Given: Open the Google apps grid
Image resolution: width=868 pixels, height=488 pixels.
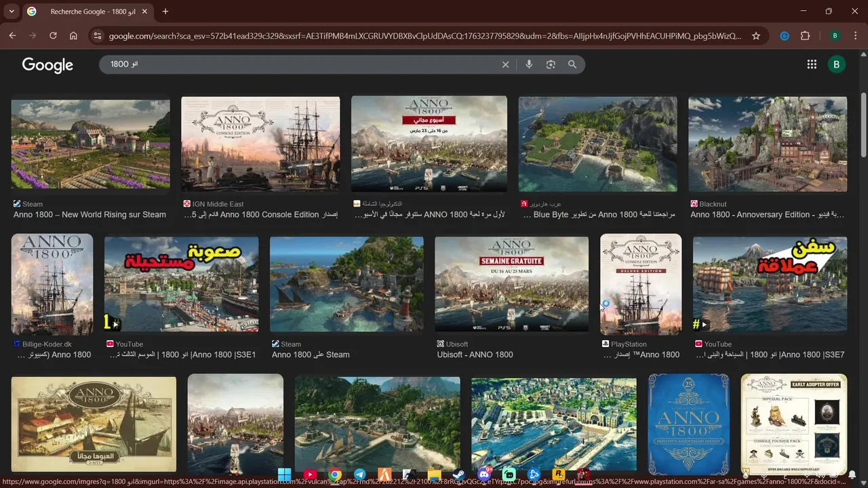Looking at the screenshot, I should pyautogui.click(x=812, y=64).
